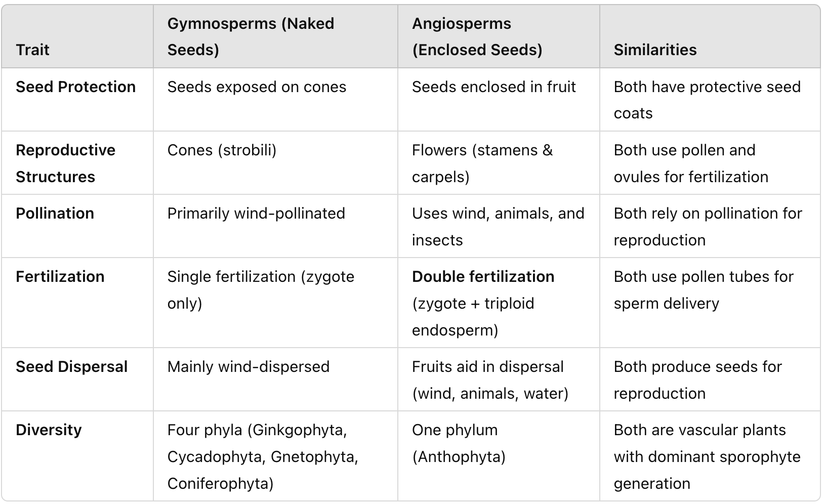Click the Similarities column header
Screen dimensions: 824x504
[x=655, y=50]
